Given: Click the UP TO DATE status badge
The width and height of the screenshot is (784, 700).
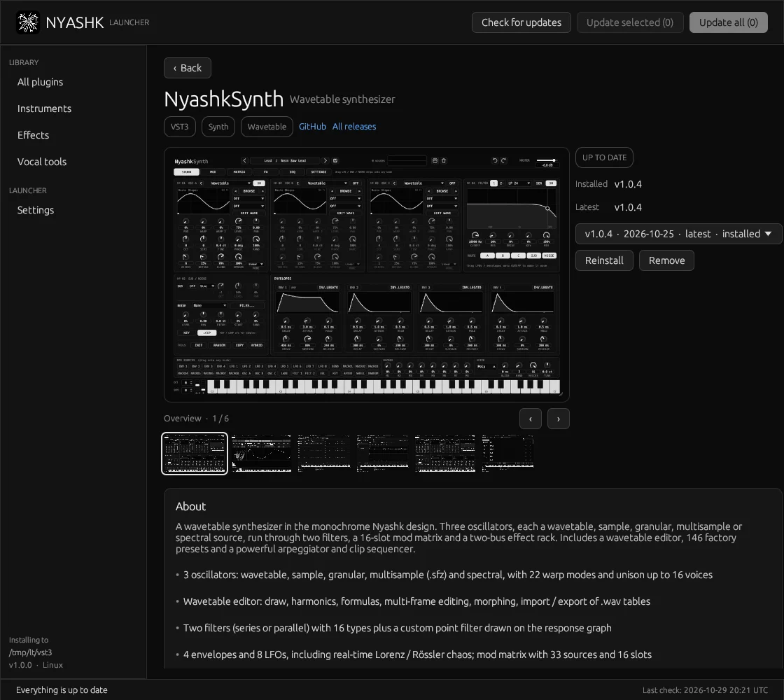Looking at the screenshot, I should (x=604, y=157).
